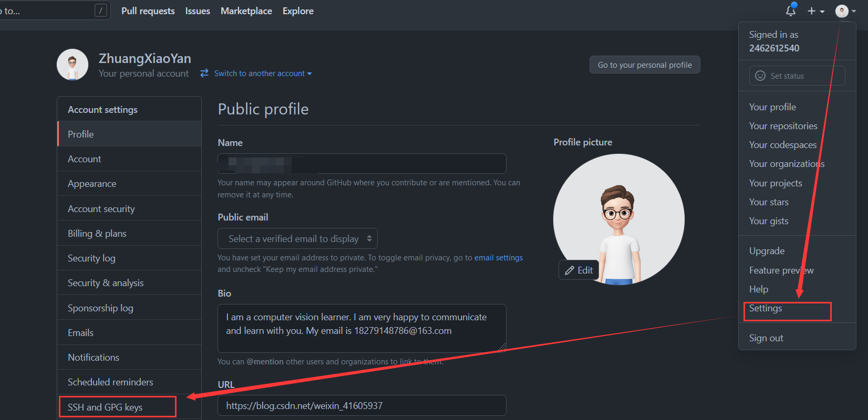Open Notifications settings in sidebar

click(x=129, y=357)
